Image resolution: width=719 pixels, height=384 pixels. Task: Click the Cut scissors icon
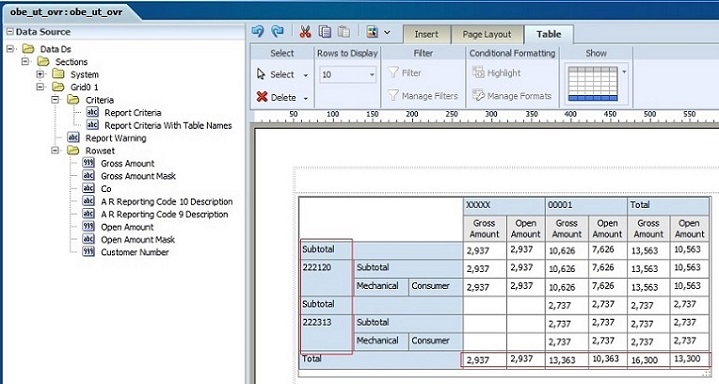[305, 32]
